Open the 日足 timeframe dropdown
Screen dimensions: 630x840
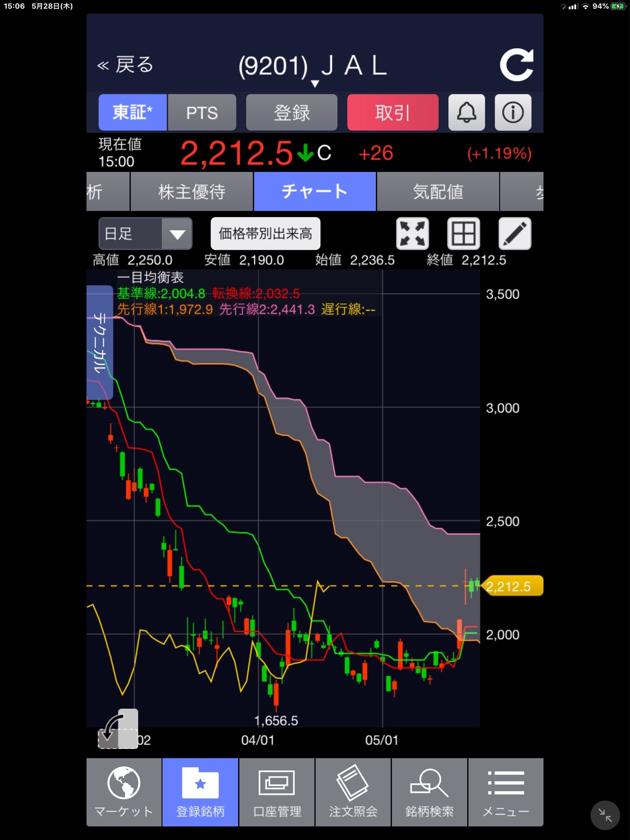145,234
